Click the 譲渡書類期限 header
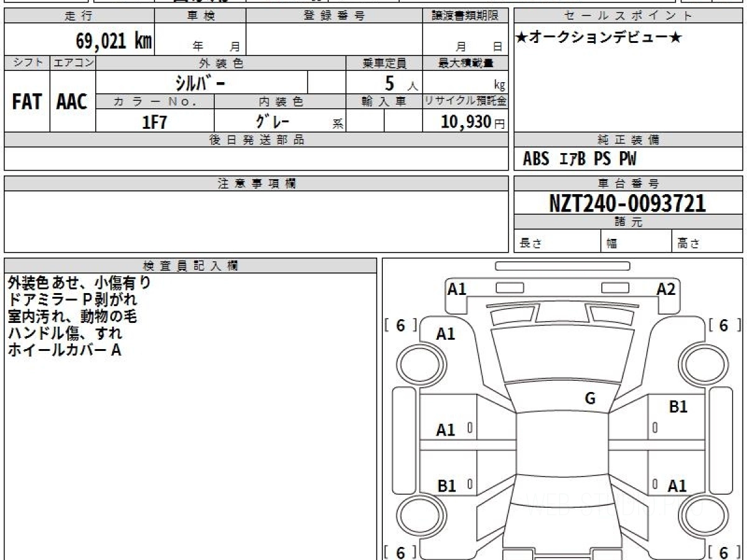 pyautogui.click(x=466, y=16)
